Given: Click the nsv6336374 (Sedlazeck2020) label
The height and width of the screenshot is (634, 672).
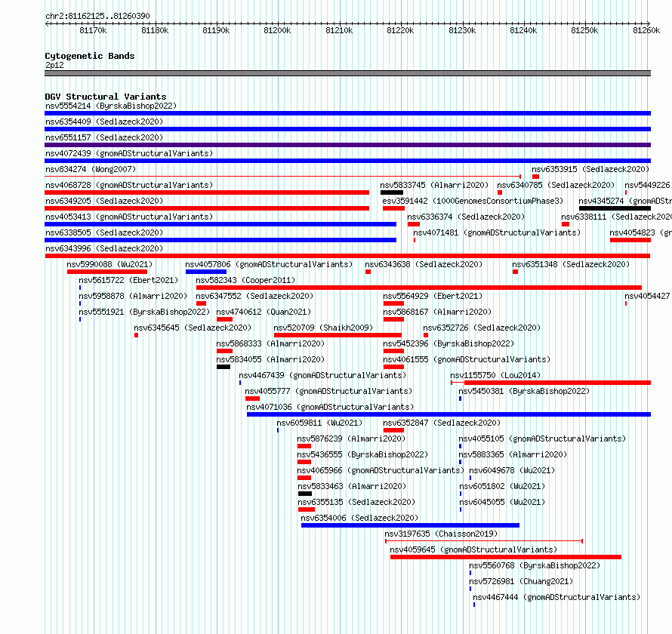Looking at the screenshot, I should point(466,217).
